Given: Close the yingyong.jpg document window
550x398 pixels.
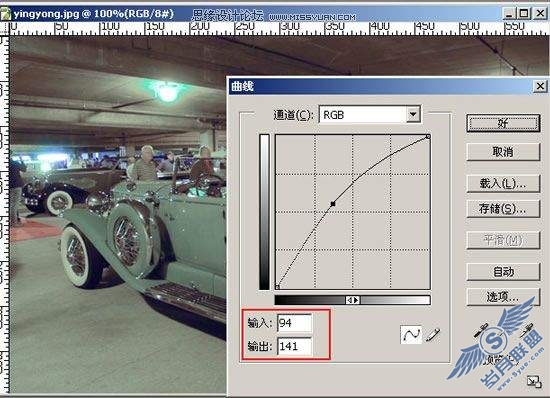Looking at the screenshot, I should (540, 14).
